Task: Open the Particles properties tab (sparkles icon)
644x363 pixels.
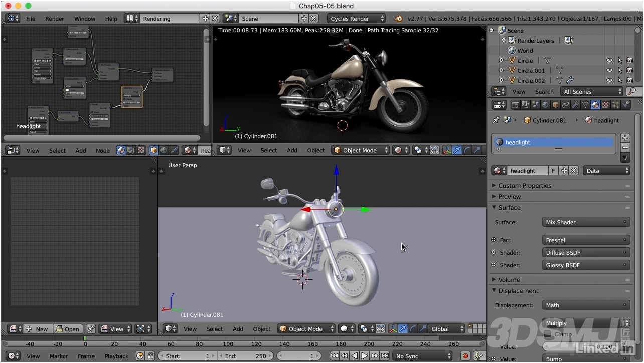Action: [x=615, y=105]
